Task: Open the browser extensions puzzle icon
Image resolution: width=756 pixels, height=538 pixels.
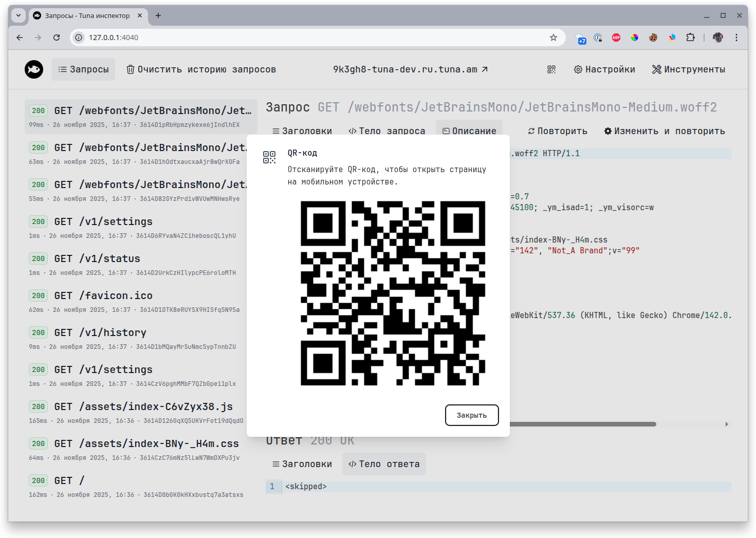Action: pyautogui.click(x=691, y=37)
